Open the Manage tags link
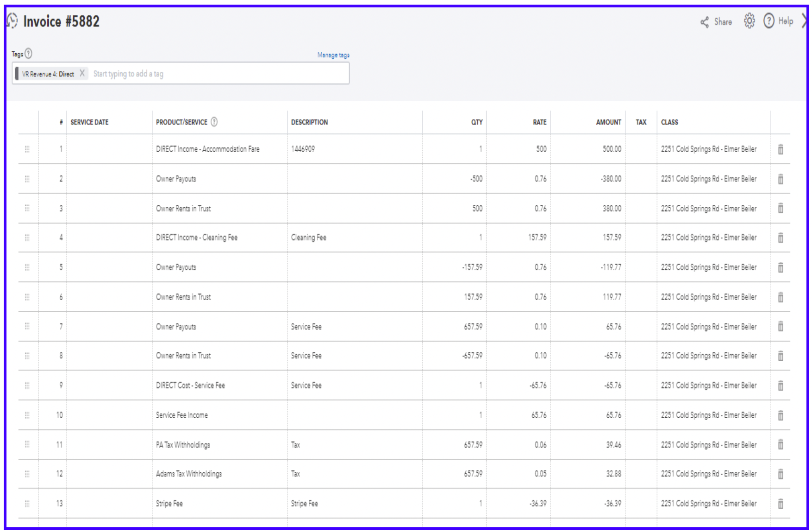This screenshot has width=812, height=531. (333, 55)
